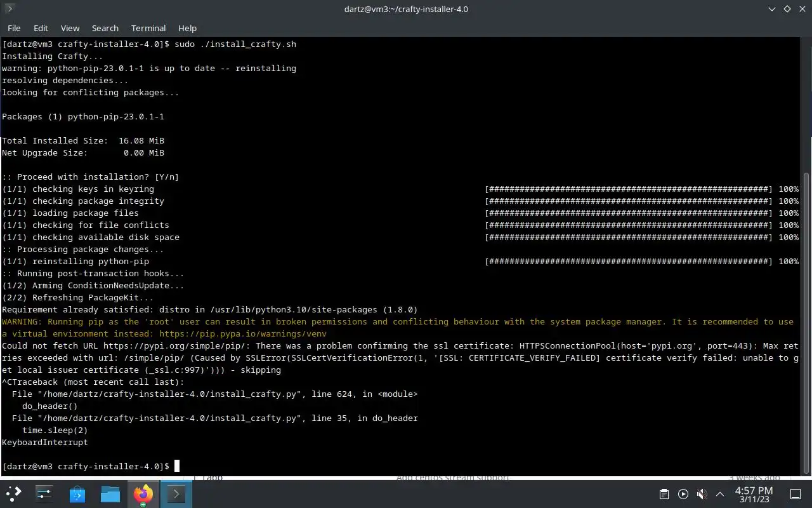This screenshot has width=812, height=508.
Task: Select the terminal task in taskbar
Action: point(176,493)
